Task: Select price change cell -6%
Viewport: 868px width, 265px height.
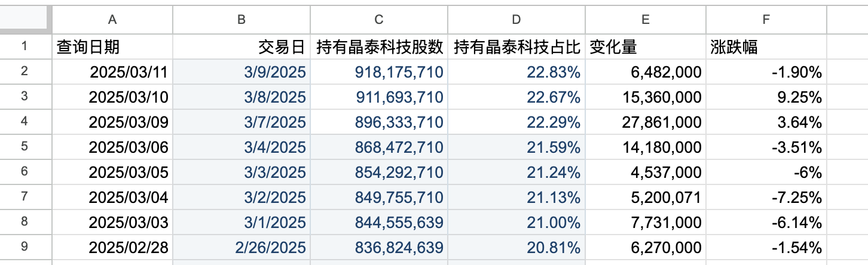Action: (x=766, y=172)
